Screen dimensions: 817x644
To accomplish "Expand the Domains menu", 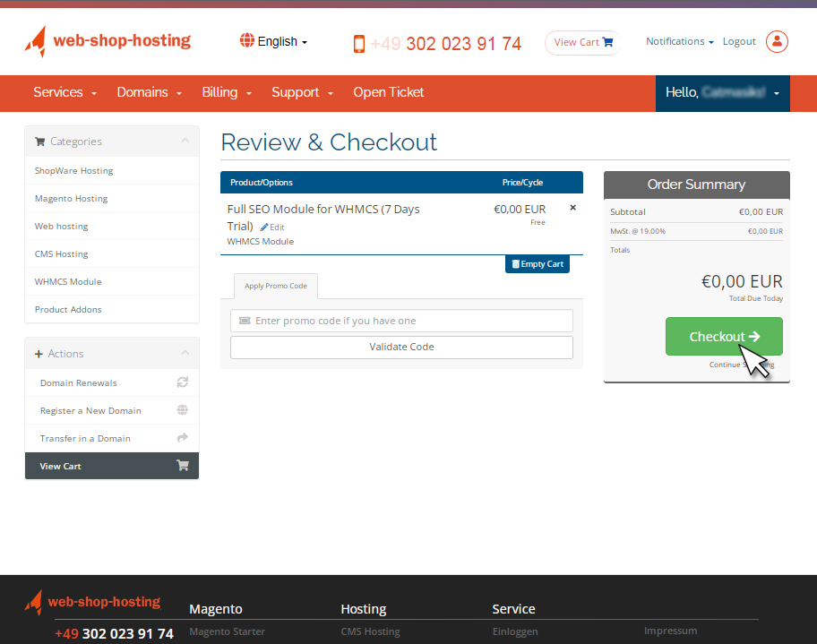I will [150, 92].
